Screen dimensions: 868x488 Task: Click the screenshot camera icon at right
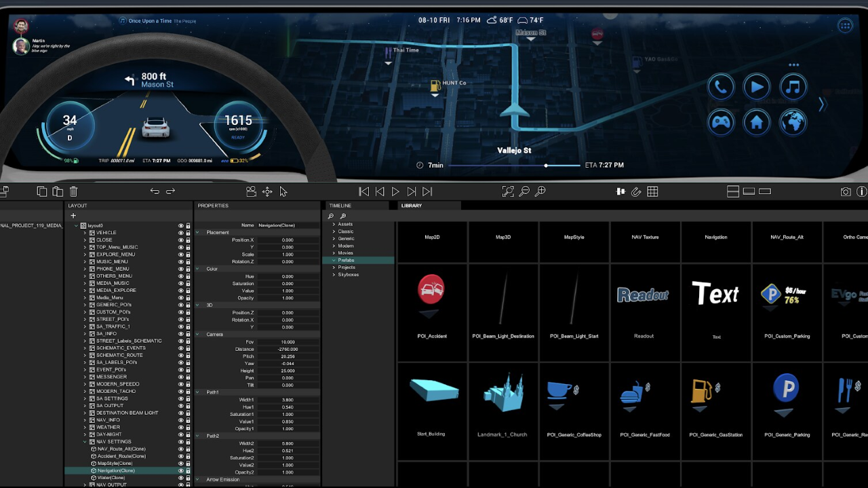[x=846, y=192]
